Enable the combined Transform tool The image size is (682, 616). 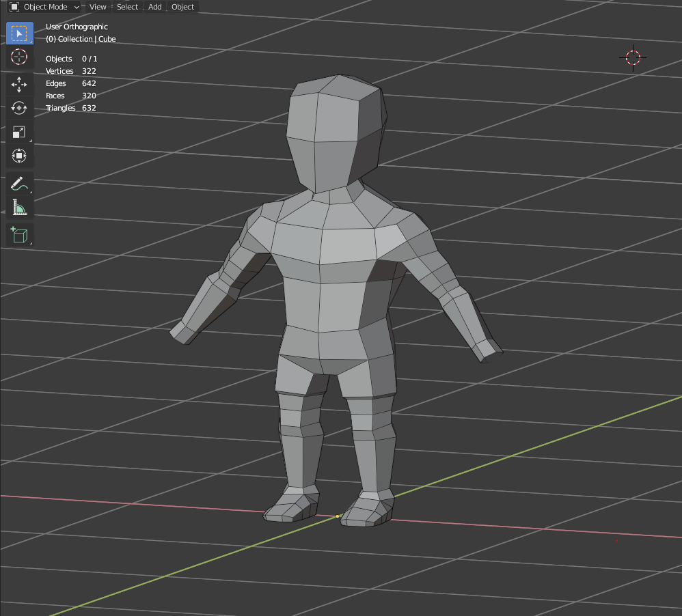pos(19,156)
